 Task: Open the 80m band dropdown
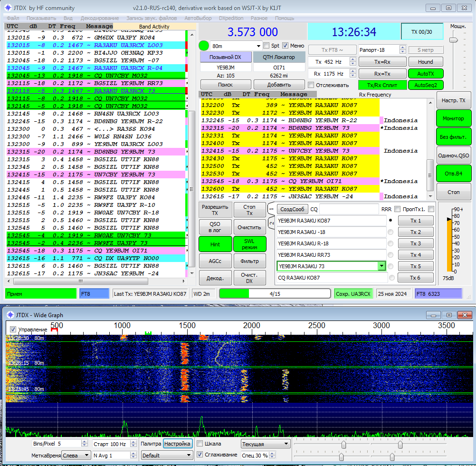(258, 46)
